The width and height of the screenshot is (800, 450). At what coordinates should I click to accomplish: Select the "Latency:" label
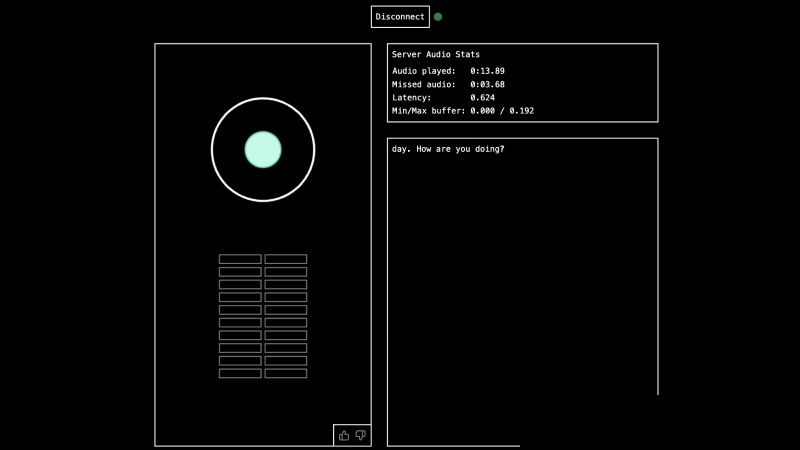point(411,97)
